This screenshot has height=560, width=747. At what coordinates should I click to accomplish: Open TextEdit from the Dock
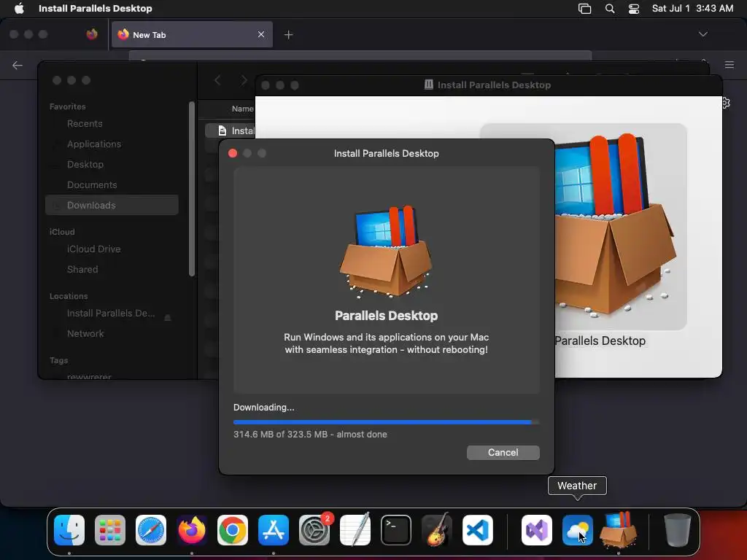click(x=355, y=530)
